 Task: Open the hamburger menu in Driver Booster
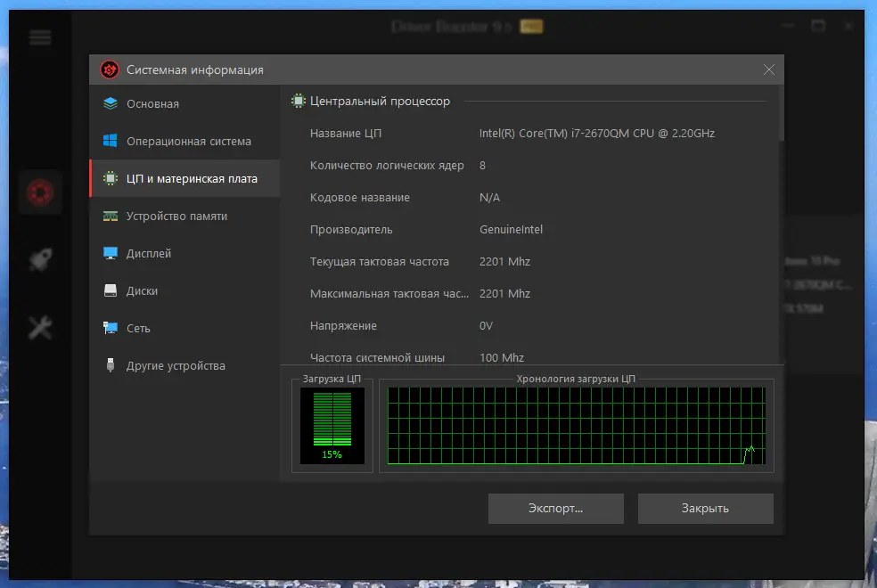point(40,38)
